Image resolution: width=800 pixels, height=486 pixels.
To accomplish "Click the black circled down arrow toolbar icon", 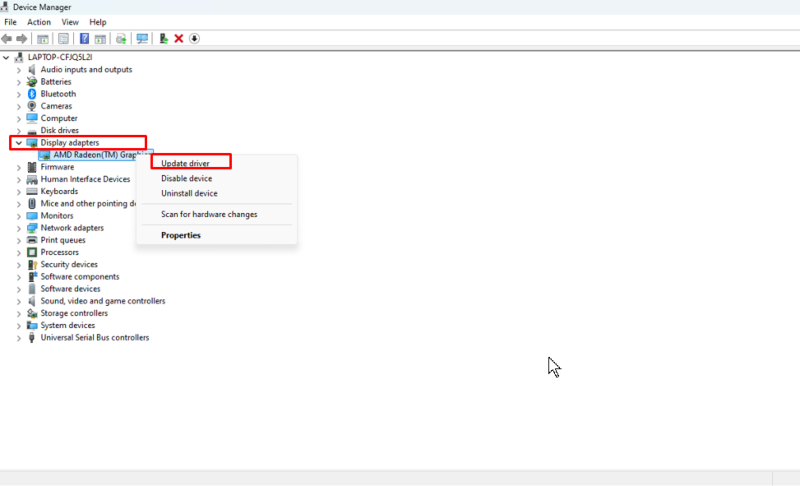I will 194,38.
